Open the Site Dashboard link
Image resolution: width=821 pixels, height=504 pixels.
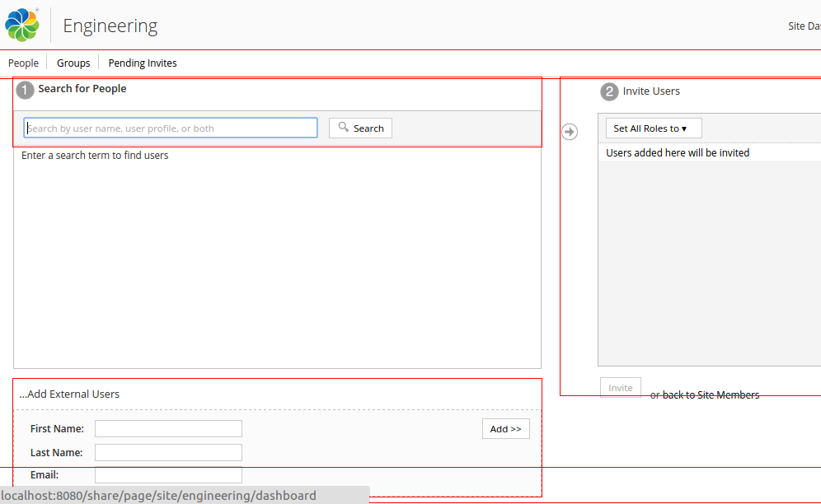click(804, 26)
